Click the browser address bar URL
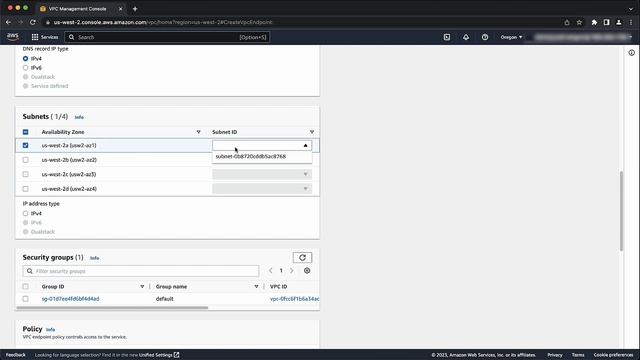640x360 pixels. tap(163, 22)
